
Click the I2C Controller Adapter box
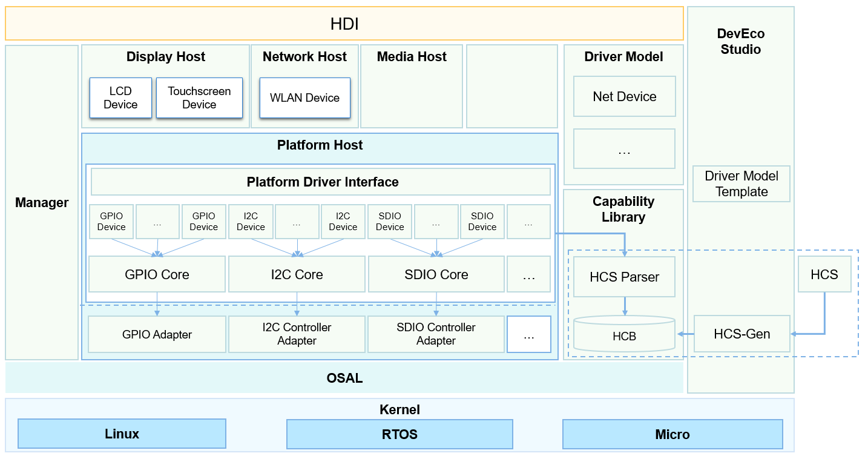pyautogui.click(x=297, y=334)
